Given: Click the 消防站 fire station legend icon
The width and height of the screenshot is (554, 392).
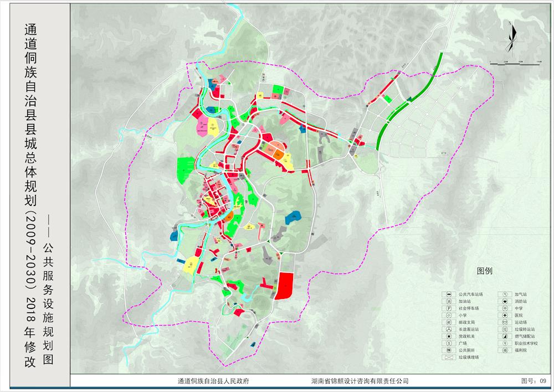Looking at the screenshot, I should 506,301.
